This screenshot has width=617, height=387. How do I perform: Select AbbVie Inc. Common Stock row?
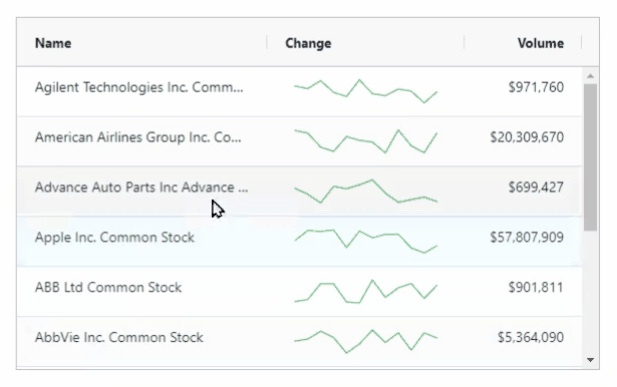pos(299,341)
